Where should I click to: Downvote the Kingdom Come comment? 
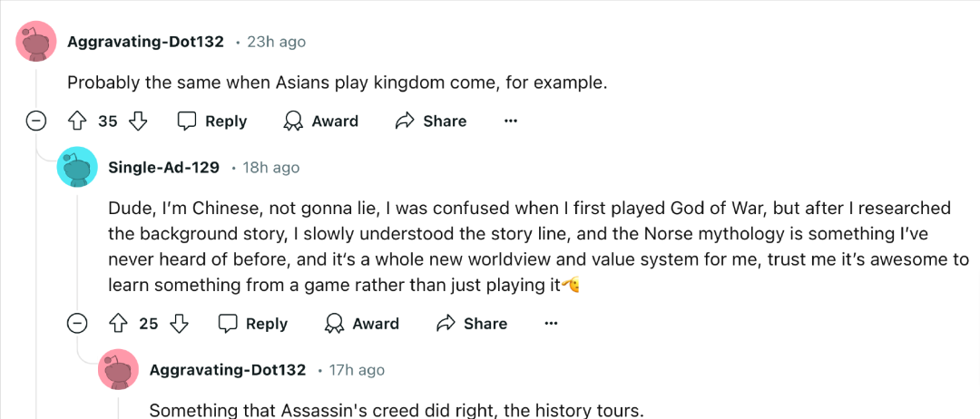pos(138,122)
